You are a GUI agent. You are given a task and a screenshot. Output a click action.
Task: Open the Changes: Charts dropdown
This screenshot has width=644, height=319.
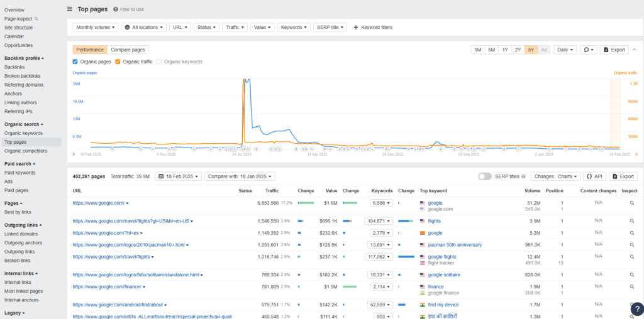(556, 176)
